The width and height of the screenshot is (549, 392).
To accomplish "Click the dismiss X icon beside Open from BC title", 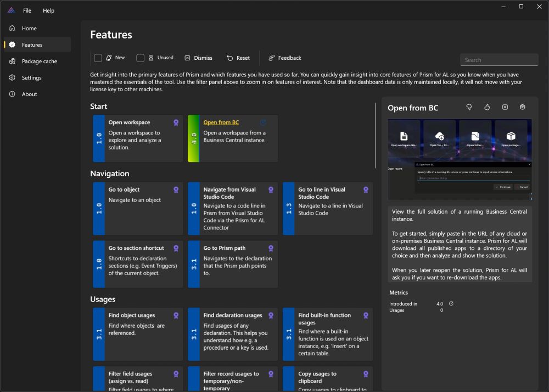I will (x=505, y=107).
